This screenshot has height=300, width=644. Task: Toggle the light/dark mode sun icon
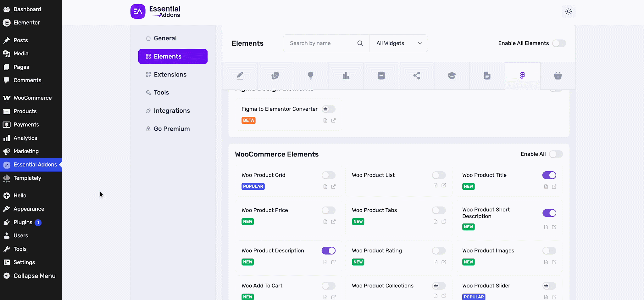coord(569,12)
